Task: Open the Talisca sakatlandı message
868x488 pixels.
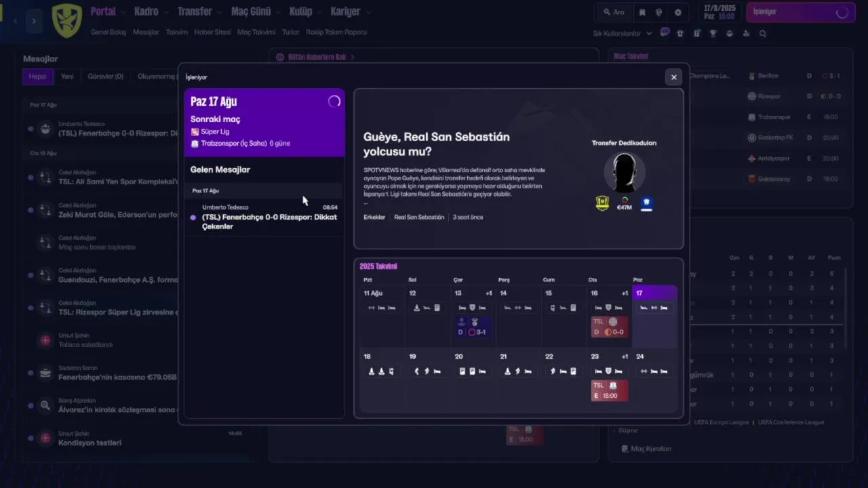Action: (x=102, y=340)
